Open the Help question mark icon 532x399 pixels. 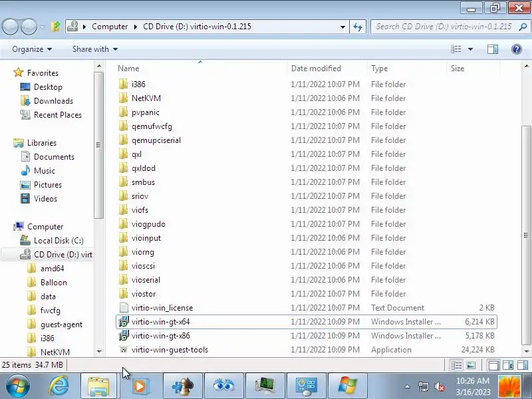pyautogui.click(x=517, y=49)
